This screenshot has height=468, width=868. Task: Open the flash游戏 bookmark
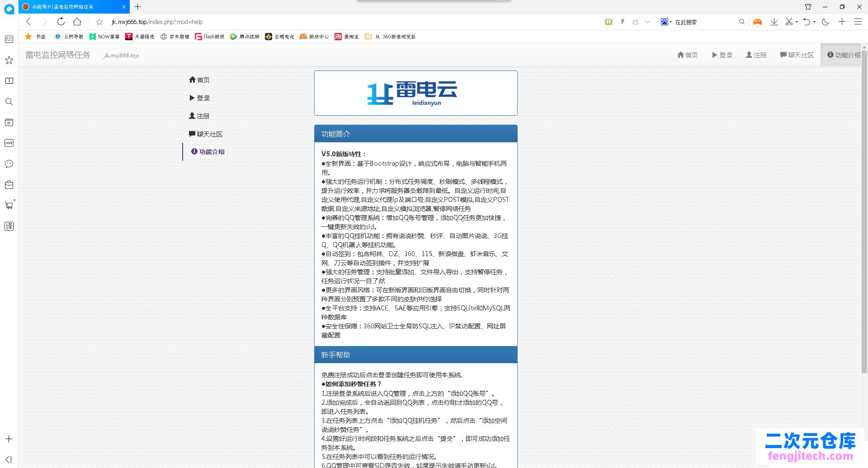(x=210, y=37)
